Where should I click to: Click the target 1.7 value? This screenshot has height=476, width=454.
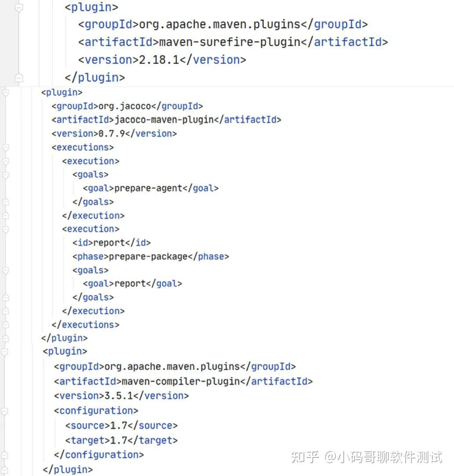(118, 440)
